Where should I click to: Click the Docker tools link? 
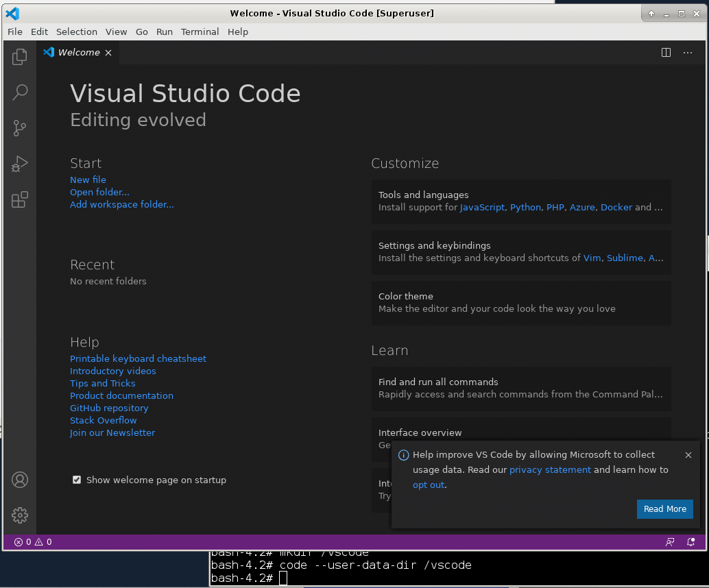[x=616, y=208]
